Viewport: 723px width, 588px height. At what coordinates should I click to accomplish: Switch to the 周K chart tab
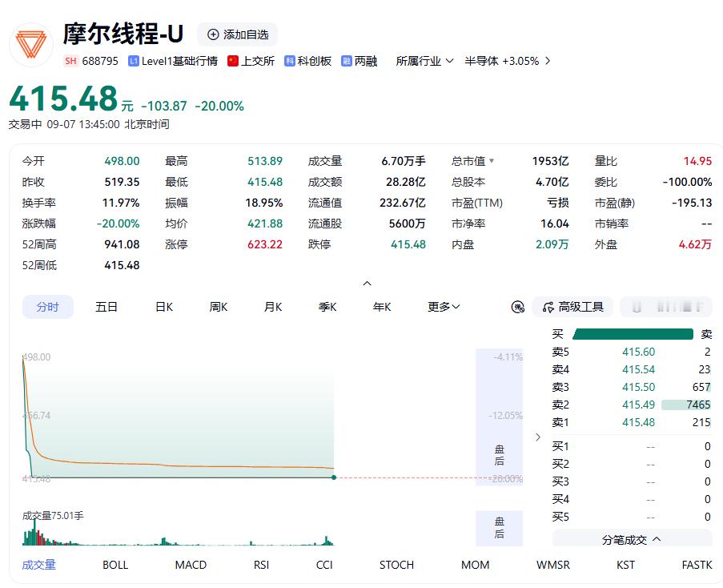click(x=219, y=307)
